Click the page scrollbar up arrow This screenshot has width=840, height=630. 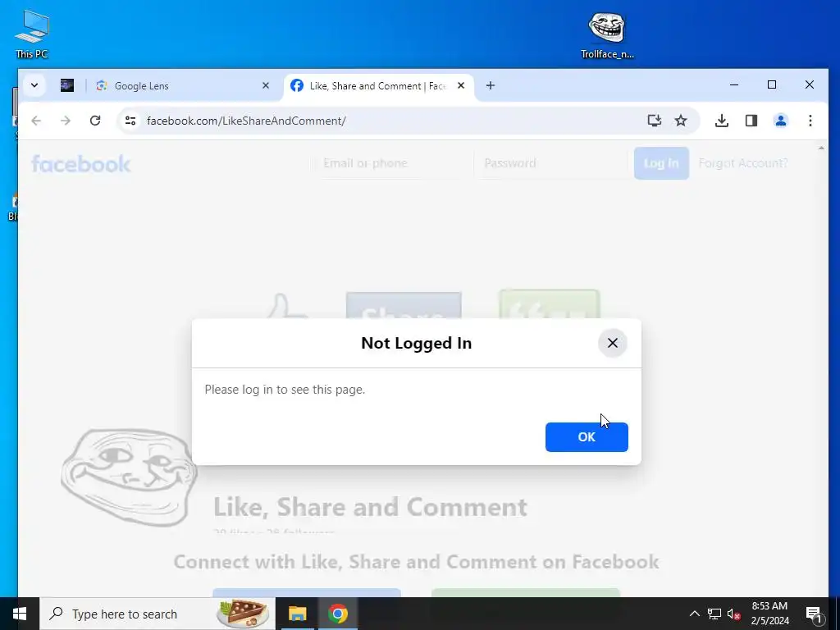(x=821, y=148)
